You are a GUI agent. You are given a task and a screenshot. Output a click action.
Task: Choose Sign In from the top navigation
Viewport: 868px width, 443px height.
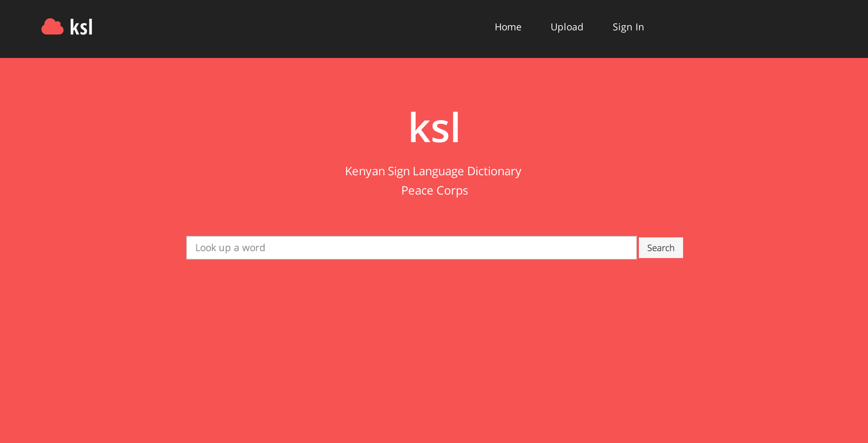pos(628,27)
